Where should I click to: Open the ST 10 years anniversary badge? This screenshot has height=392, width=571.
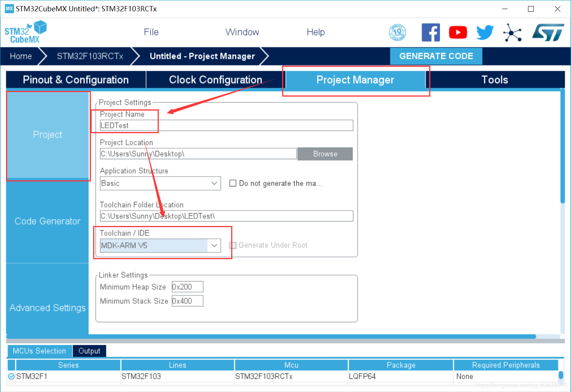[x=398, y=32]
